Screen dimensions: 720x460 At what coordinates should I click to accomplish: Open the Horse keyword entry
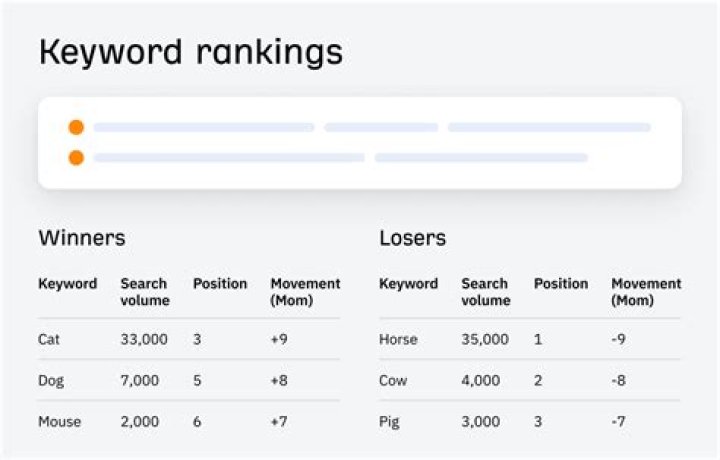click(397, 339)
